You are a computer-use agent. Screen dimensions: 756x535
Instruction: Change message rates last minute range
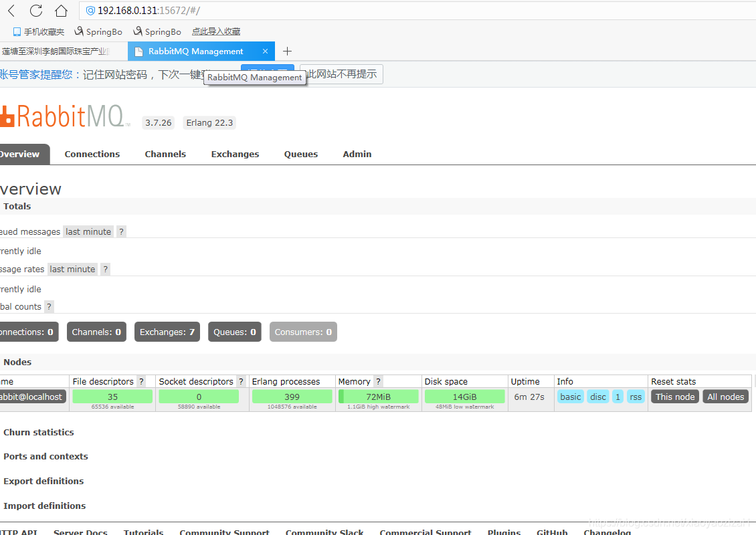tap(72, 270)
